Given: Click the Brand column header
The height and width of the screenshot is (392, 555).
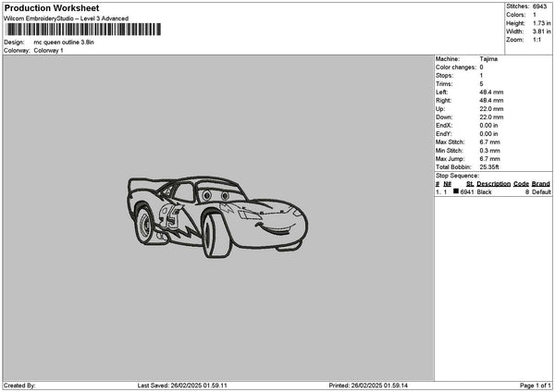Looking at the screenshot, I should 541,184.
